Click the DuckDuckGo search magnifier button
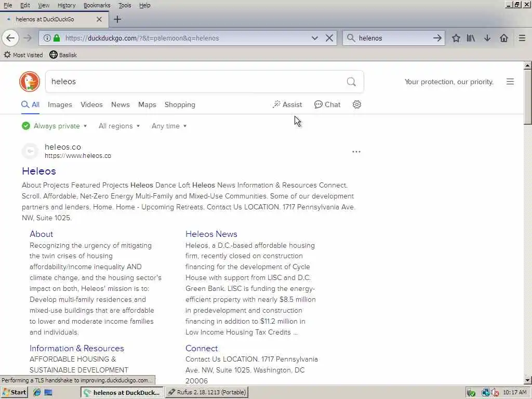 [x=351, y=82]
